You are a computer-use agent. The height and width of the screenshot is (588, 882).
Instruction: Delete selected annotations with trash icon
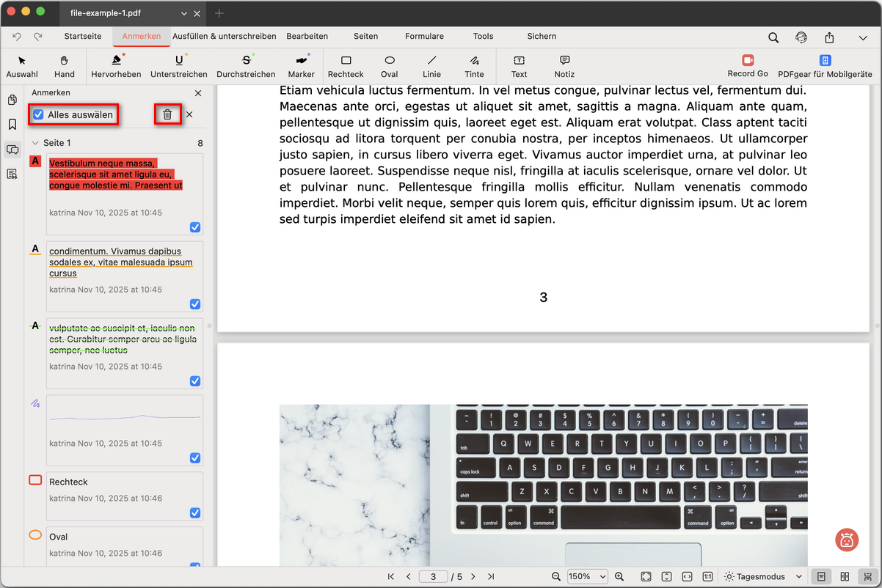(x=167, y=114)
